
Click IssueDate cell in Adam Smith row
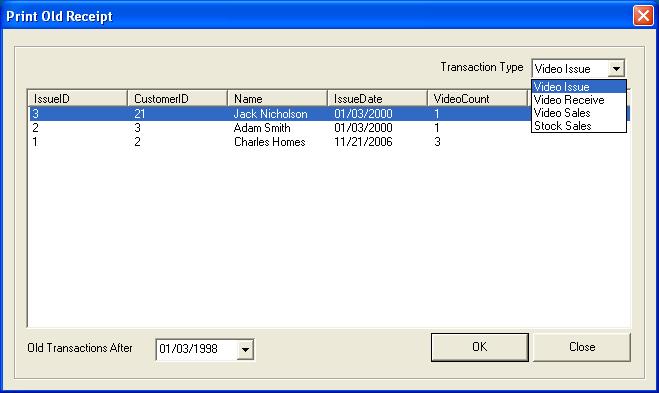coord(363,128)
